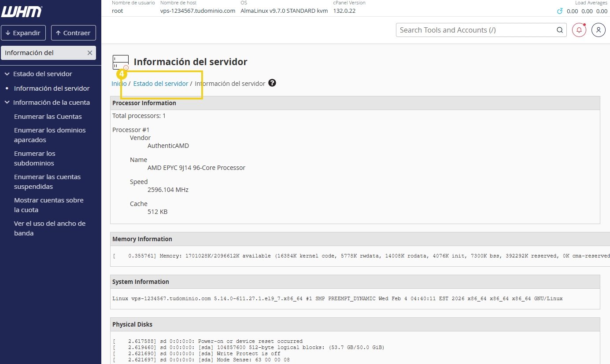610x364 pixels.
Task: Go to Inicio breadcrumb link
Action: point(119,84)
